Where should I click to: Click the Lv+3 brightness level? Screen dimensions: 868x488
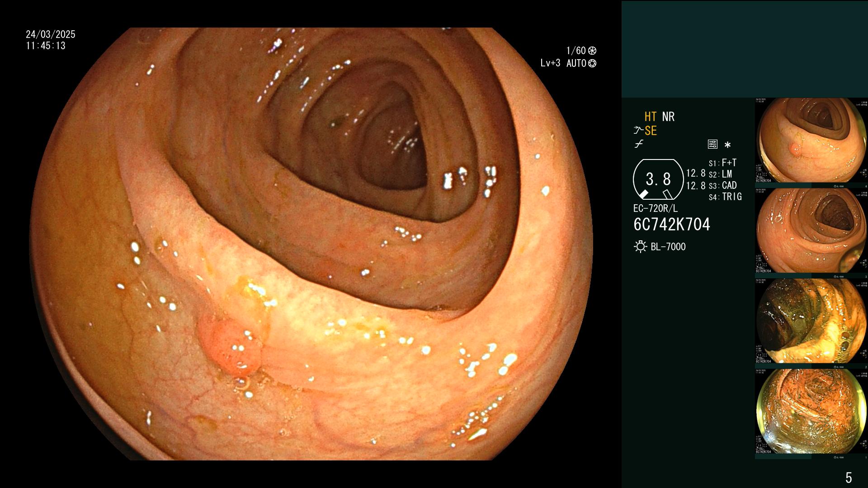coord(550,63)
